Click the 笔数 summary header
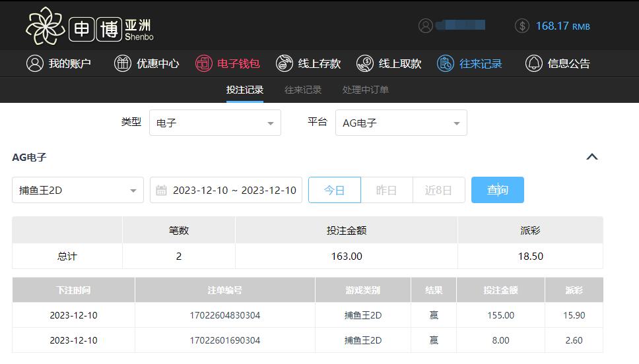The height and width of the screenshot is (364, 639). 179,230
